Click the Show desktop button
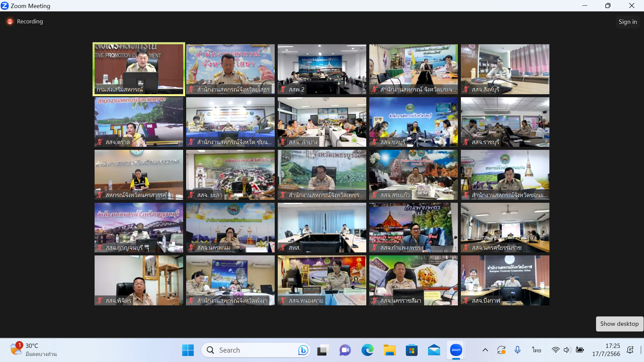The image size is (644, 362). click(619, 324)
